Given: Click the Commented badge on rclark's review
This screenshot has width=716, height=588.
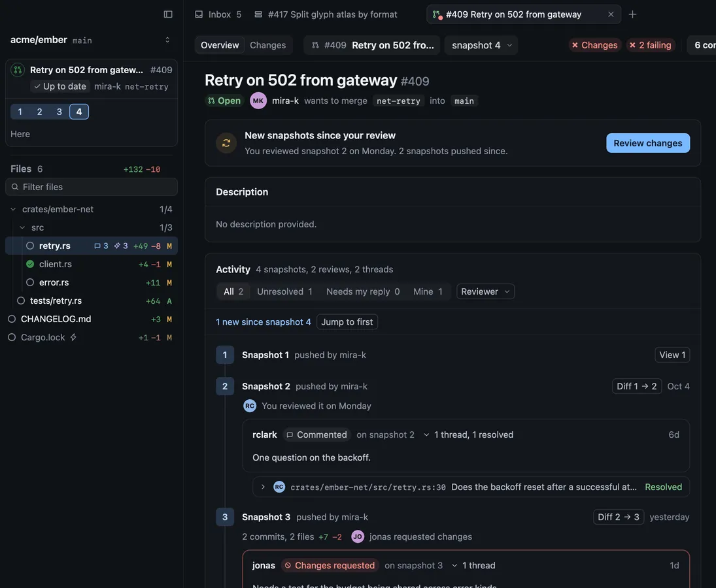Looking at the screenshot, I should [x=316, y=434].
